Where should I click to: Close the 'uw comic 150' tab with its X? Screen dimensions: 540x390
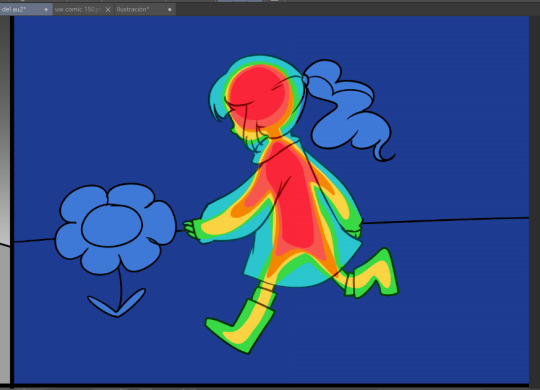pyautogui.click(x=108, y=10)
